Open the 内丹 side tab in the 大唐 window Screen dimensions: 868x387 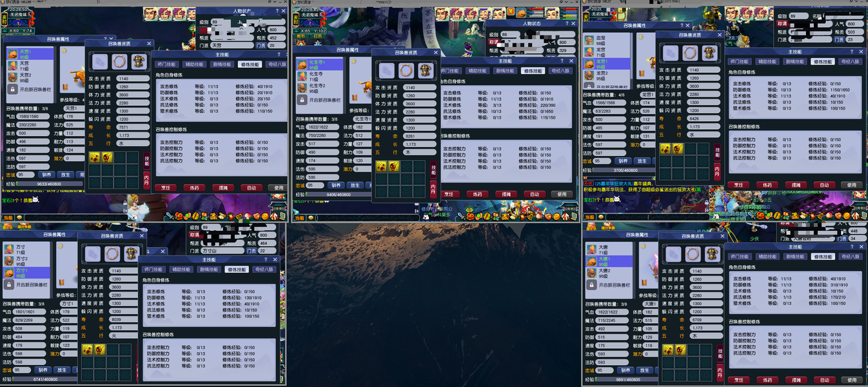(x=720, y=372)
